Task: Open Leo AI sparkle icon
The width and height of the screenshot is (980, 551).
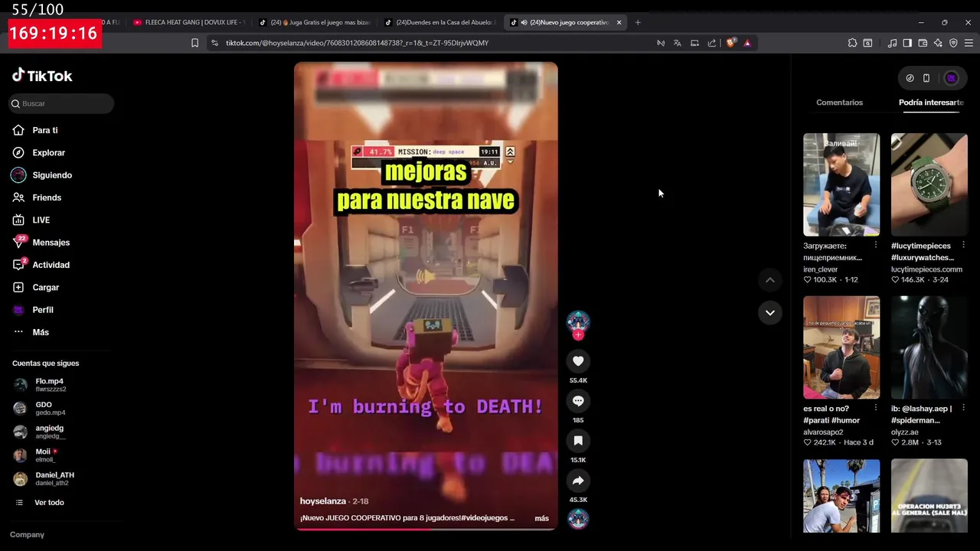Action: coord(938,43)
